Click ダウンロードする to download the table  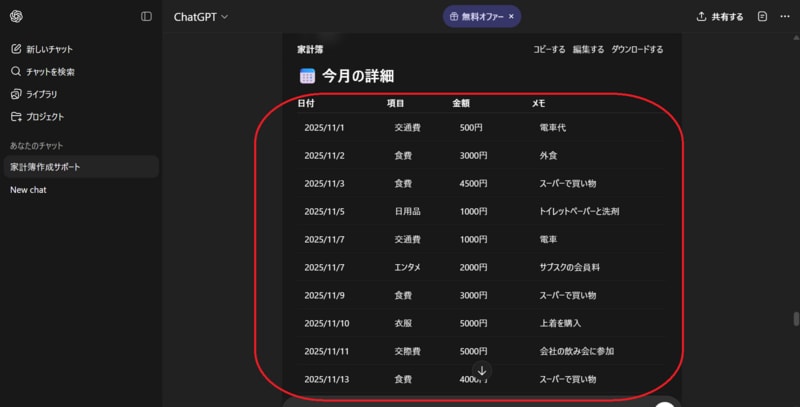636,49
